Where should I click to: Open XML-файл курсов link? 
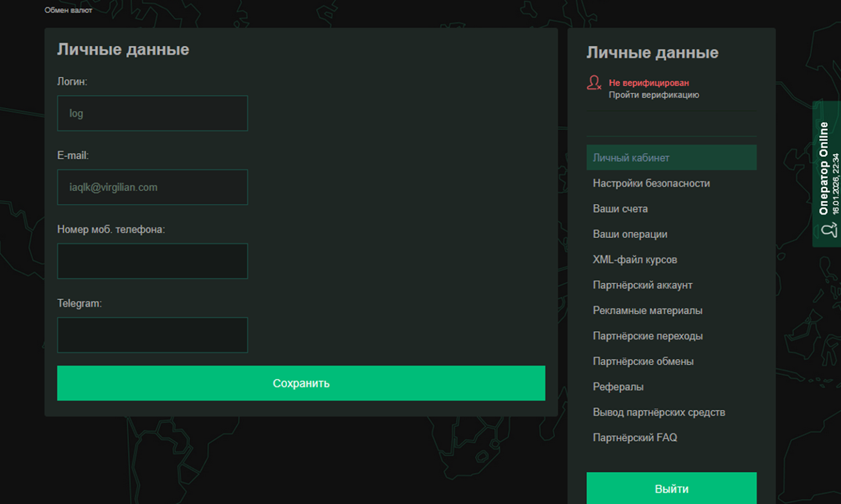pyautogui.click(x=634, y=260)
